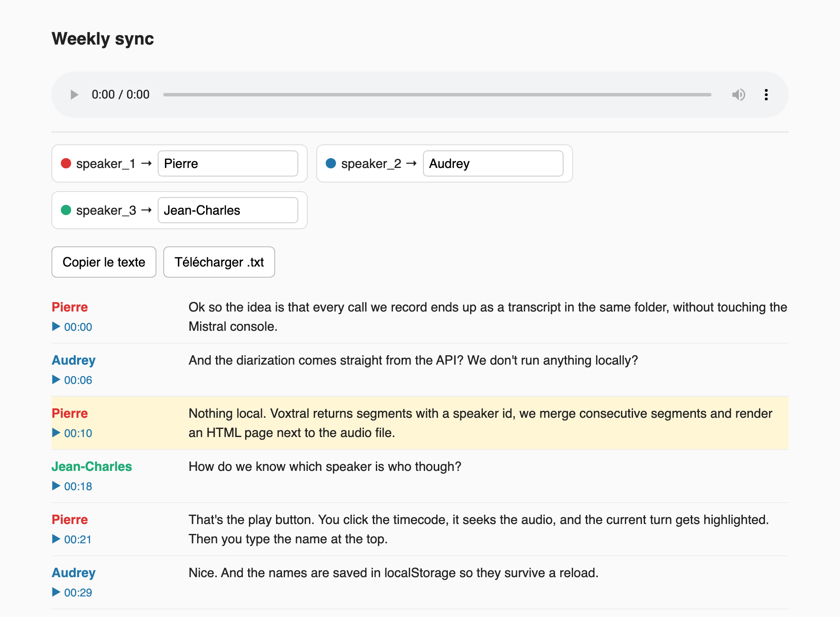Mute the audio with the speaker icon
The height and width of the screenshot is (617, 840).
tap(738, 95)
